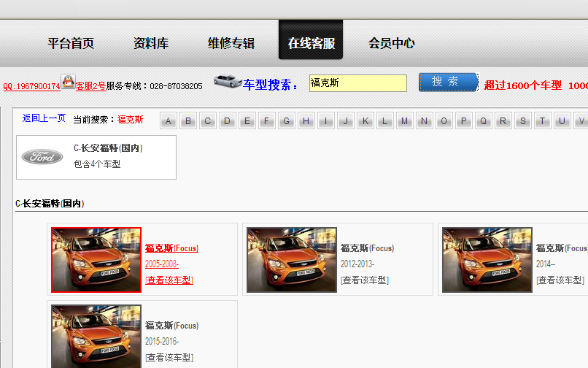Screen dimensions: 588x368
Task: Click the 超过1600个车型 red banner text
Action: (x=523, y=85)
